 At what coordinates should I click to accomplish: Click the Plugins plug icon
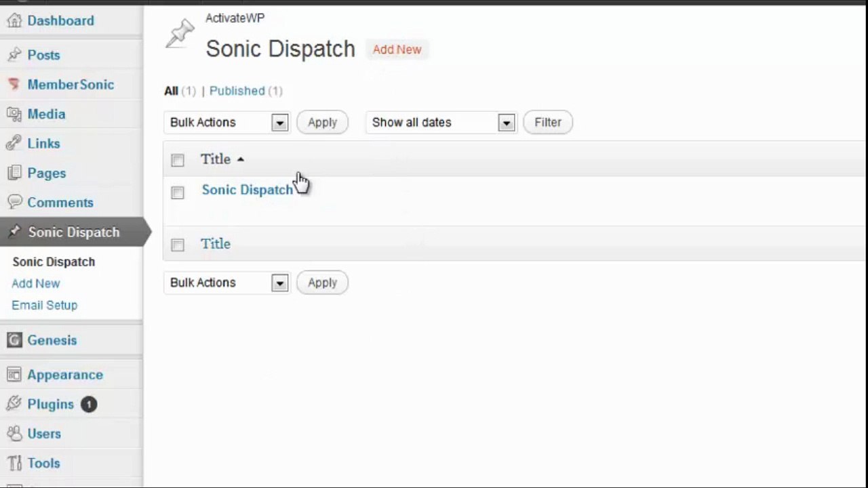(x=14, y=404)
